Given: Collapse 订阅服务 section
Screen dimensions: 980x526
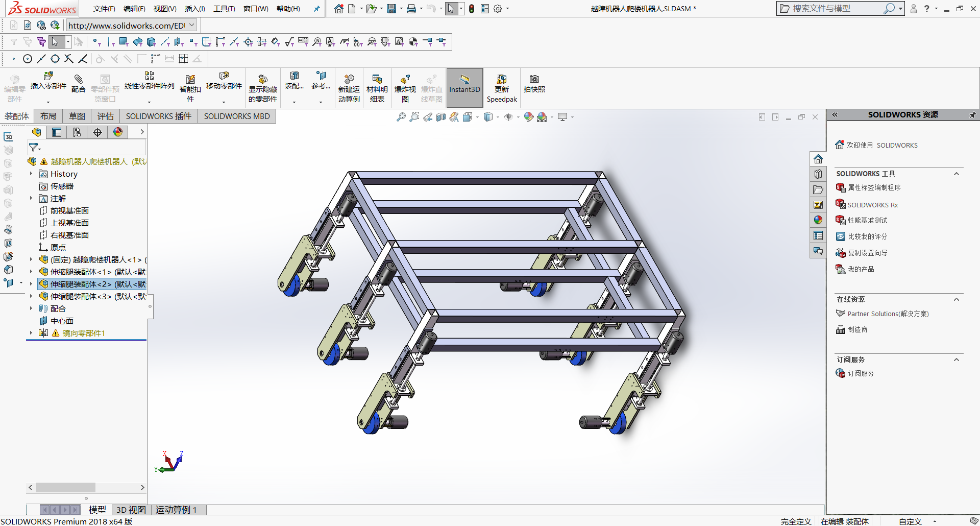Looking at the screenshot, I should (x=957, y=360).
